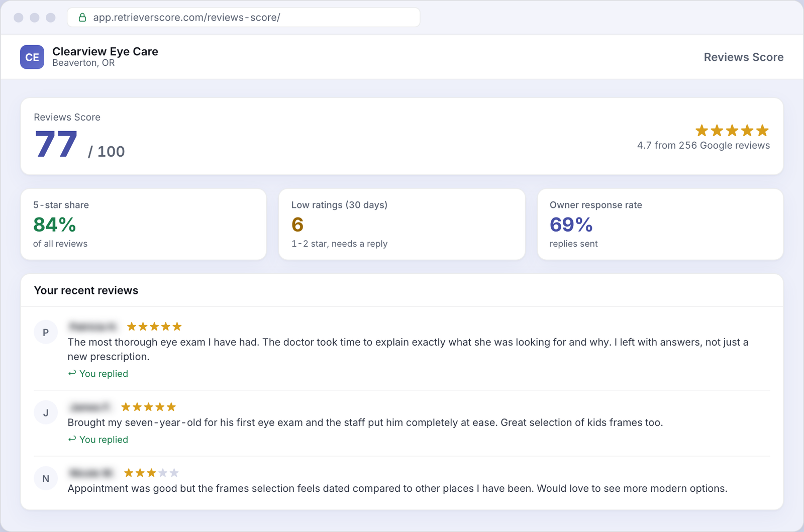The height and width of the screenshot is (532, 804).
Task: Click the blurred reviewer name beside the N avatar
Action: (92, 473)
